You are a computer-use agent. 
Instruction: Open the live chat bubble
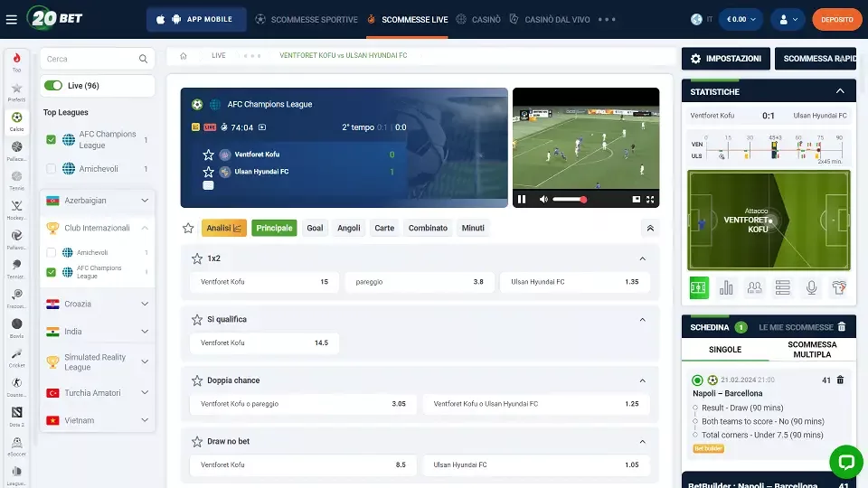[846, 462]
